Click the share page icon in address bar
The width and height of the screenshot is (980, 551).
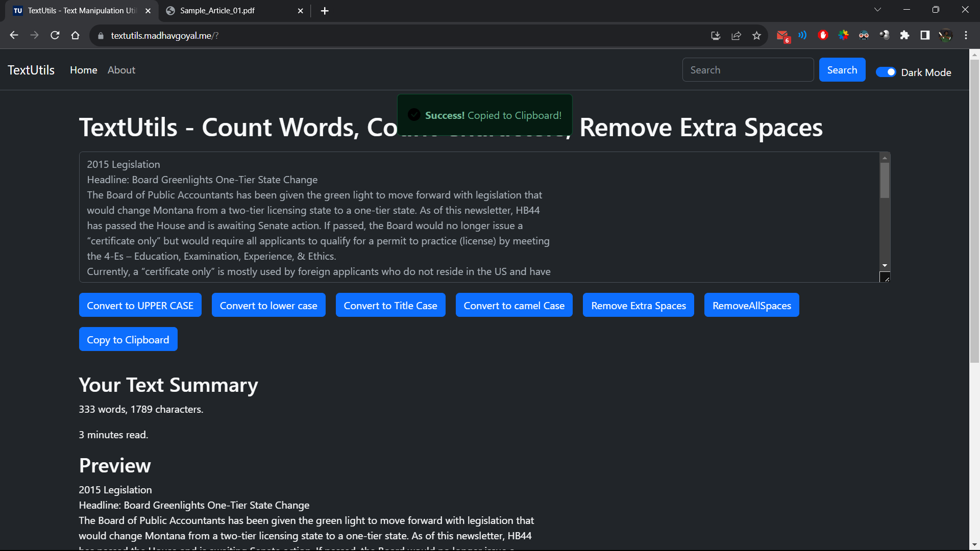736,35
